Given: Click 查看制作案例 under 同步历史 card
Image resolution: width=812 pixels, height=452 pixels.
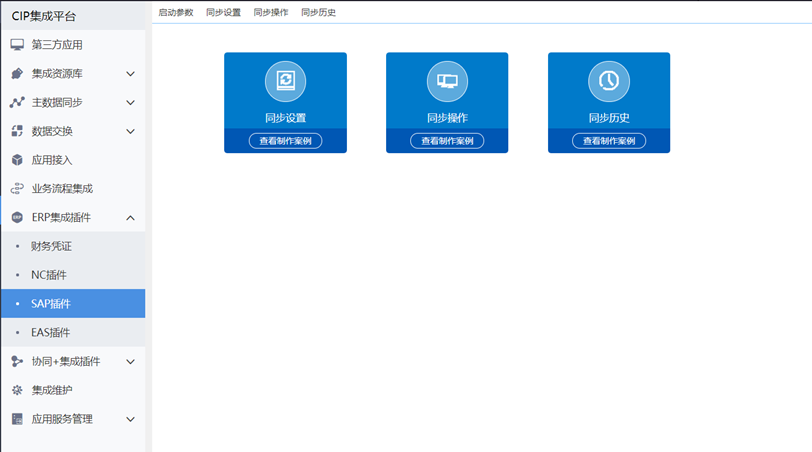Looking at the screenshot, I should [x=609, y=141].
